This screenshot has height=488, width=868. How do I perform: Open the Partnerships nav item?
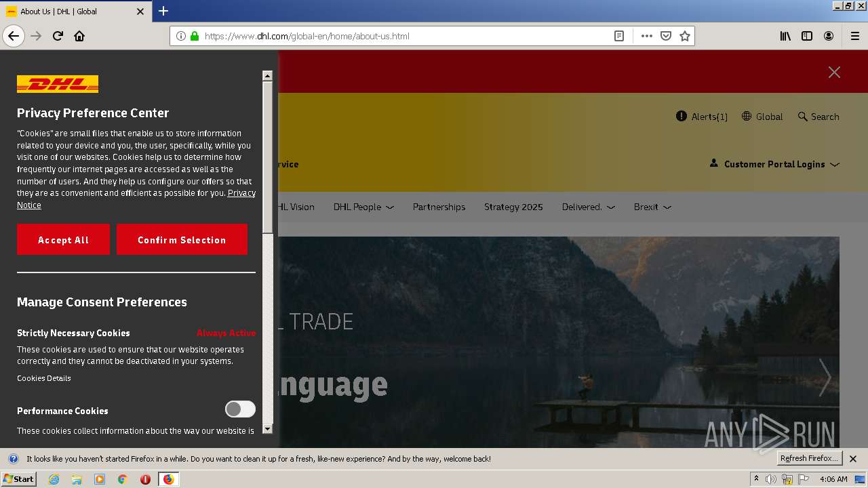pos(439,207)
